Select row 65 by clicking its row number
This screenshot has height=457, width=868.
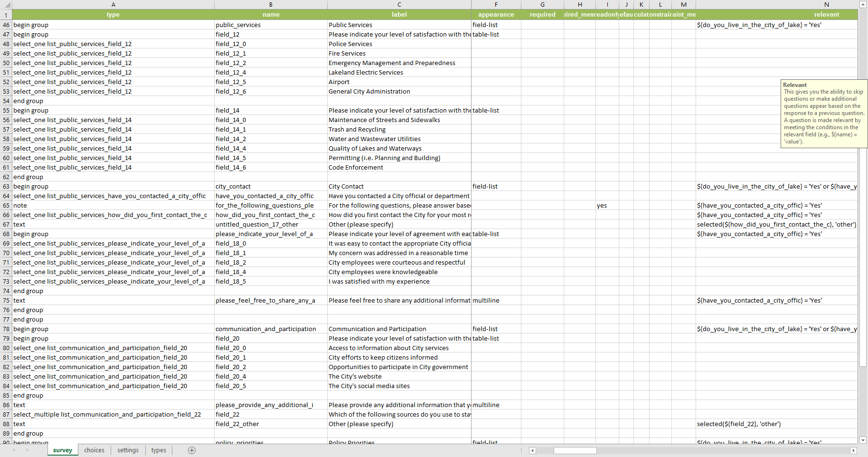click(6, 205)
